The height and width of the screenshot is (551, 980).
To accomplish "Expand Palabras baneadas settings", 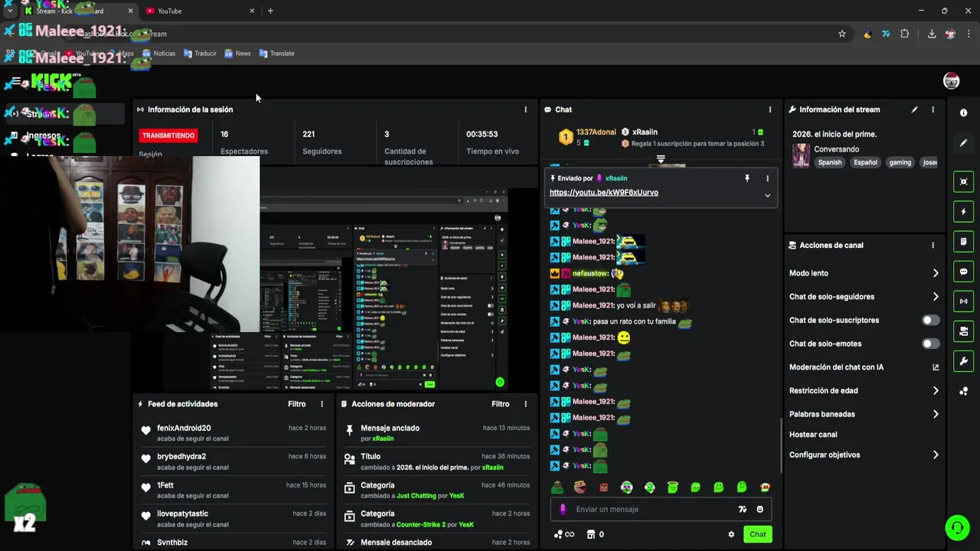I will [x=936, y=414].
